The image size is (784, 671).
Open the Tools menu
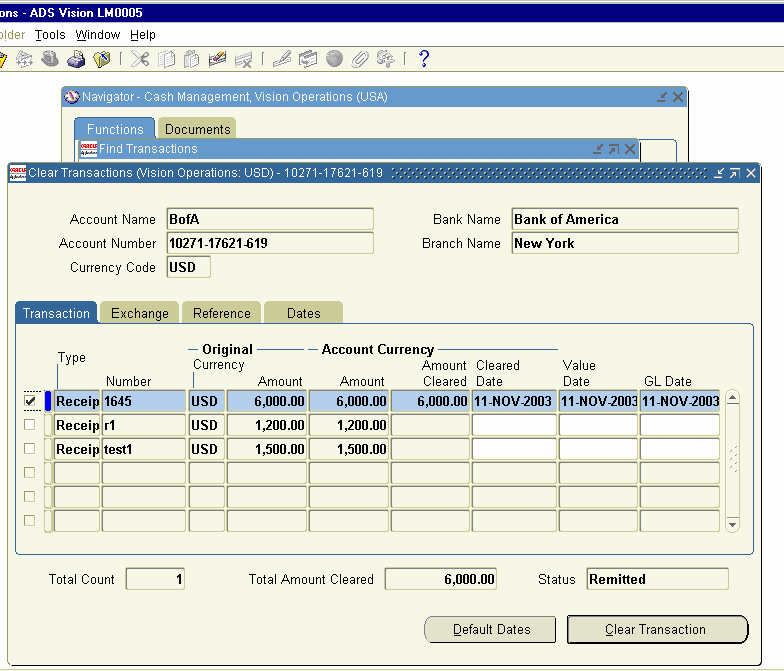[x=50, y=35]
